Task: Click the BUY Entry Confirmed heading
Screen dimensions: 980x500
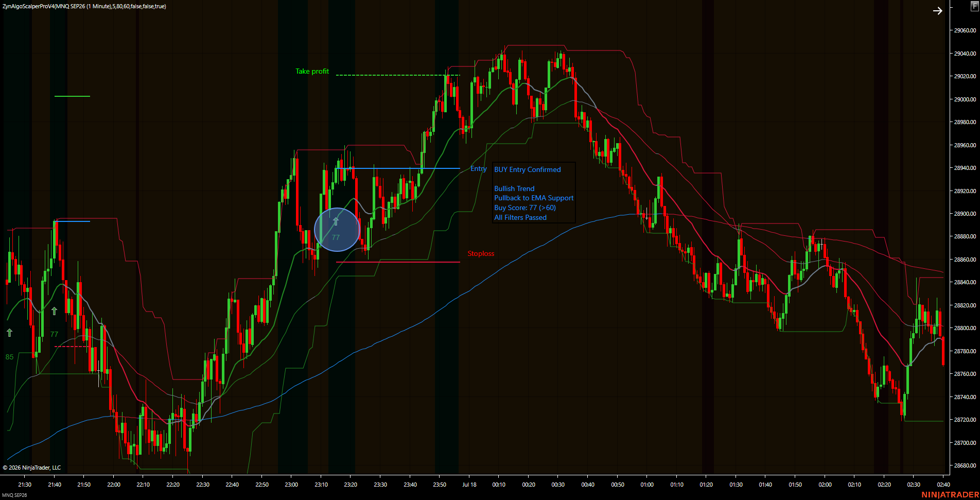Action: (527, 169)
